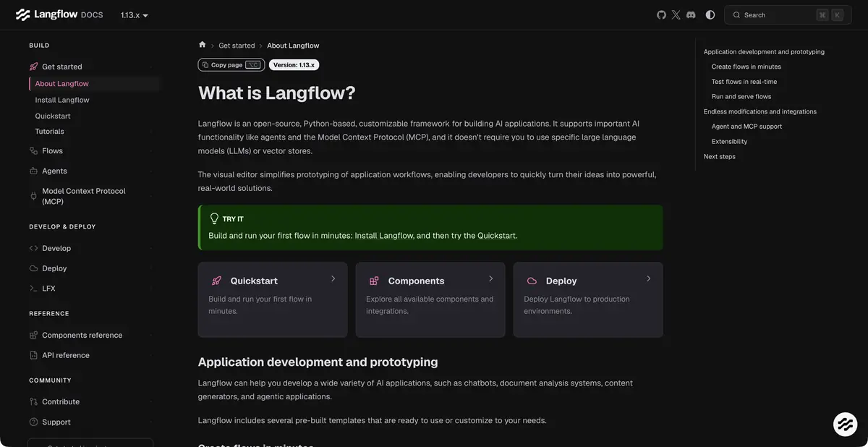Viewport: 868px width, 447px height.
Task: Open the GitHub repository icon
Action: pyautogui.click(x=661, y=14)
